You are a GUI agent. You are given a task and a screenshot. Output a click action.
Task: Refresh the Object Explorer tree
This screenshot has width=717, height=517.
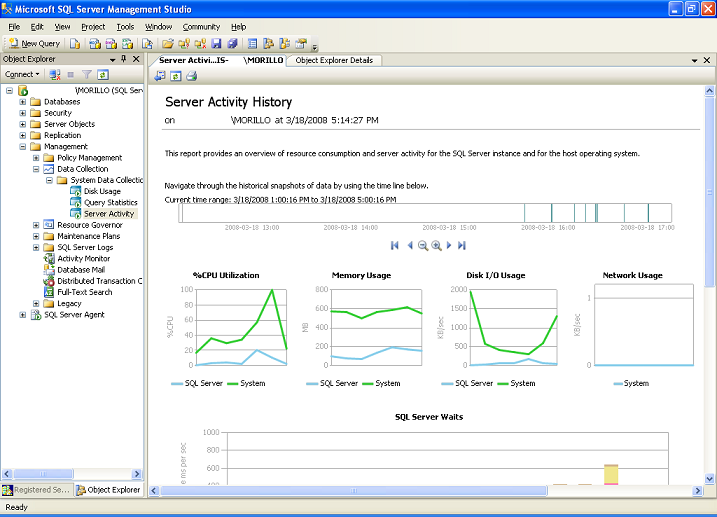(x=103, y=75)
